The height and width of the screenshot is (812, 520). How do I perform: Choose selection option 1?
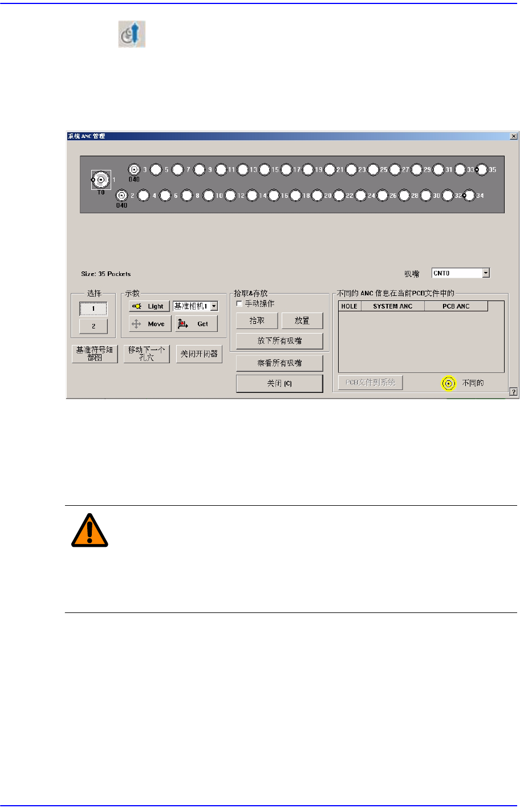(94, 308)
